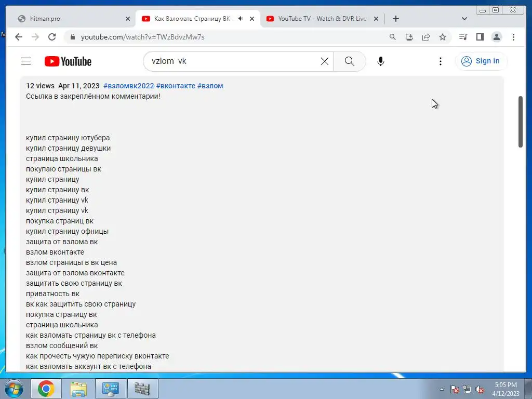Click the line взлом вконтакте
The image size is (532, 399).
click(x=55, y=252)
